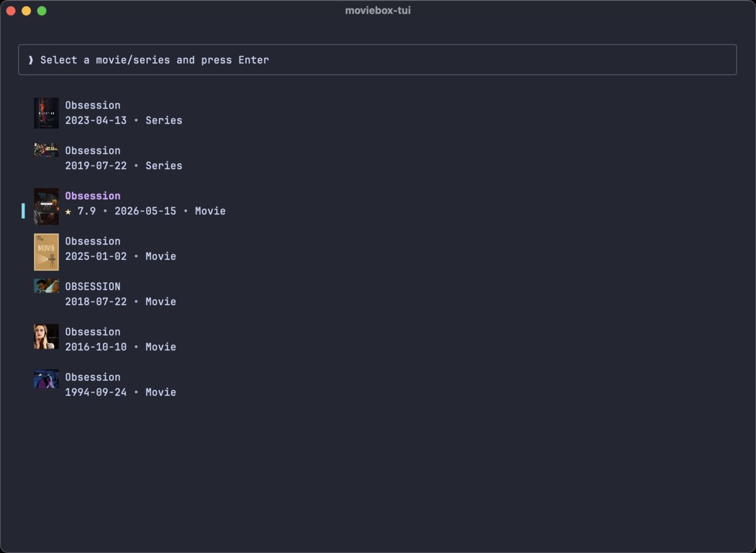Click the uppercase OBSESSION title
Viewport: 756px width, 553px height.
tap(93, 287)
